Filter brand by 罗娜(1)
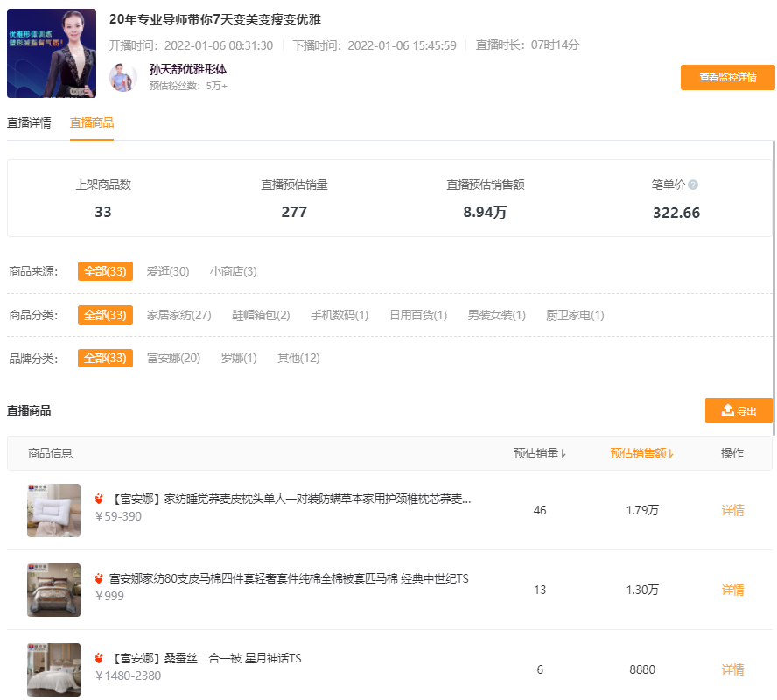 (x=239, y=358)
